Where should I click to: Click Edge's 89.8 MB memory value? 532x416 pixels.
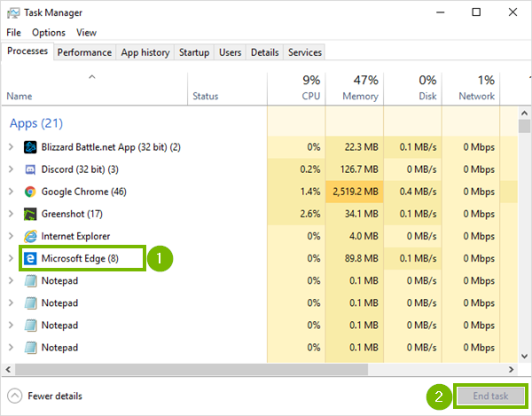click(362, 258)
